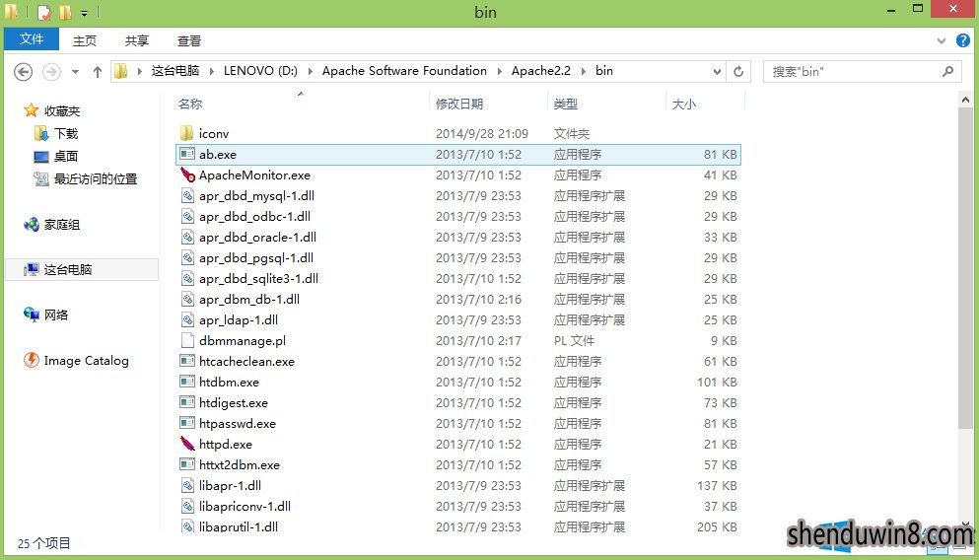
Task: Expand the Apache Software Foundation breadcrumb arrow
Action: 499,71
